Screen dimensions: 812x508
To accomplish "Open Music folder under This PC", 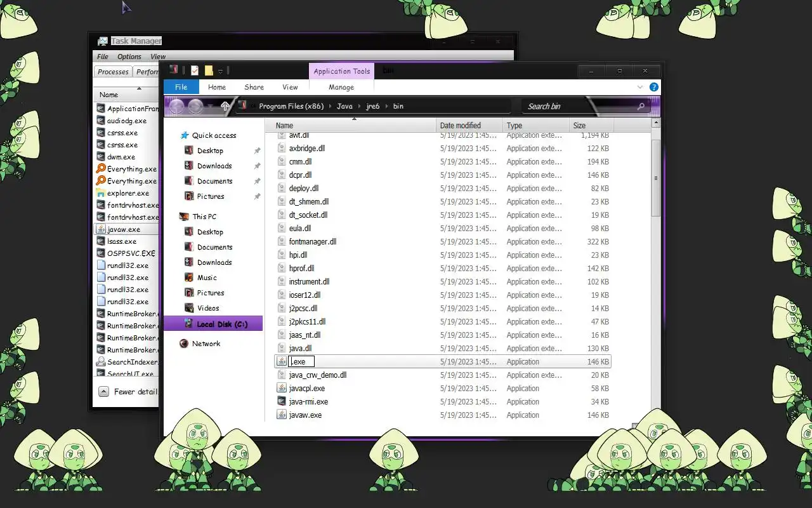I will tap(207, 277).
